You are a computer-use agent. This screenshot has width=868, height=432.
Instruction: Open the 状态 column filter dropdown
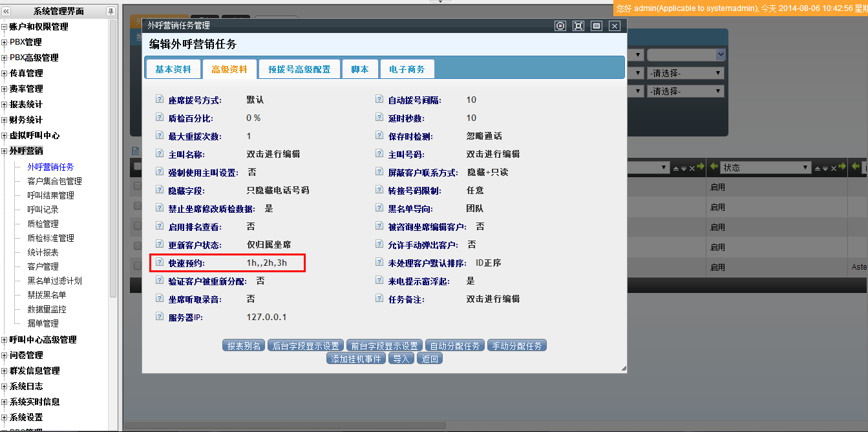click(805, 167)
